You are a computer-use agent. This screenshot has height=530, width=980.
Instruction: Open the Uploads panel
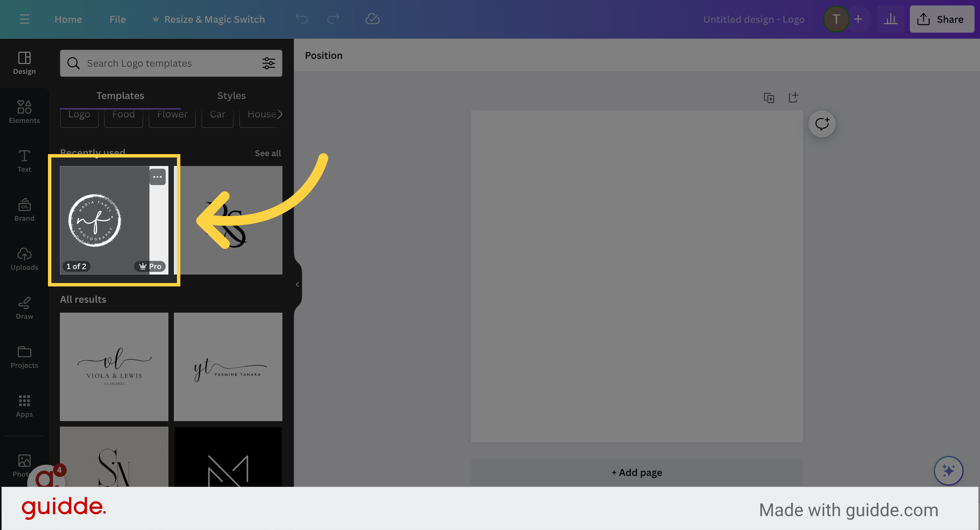[x=24, y=259]
